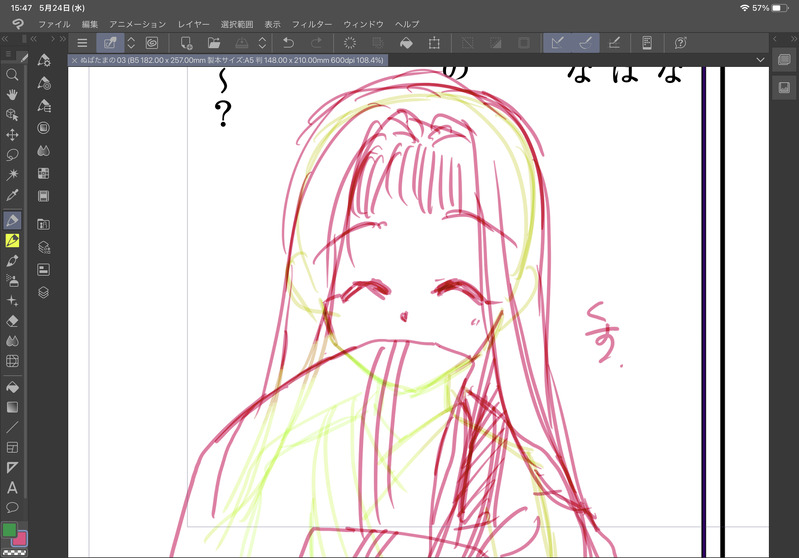Clear selection contents with dotted circle icon
799x558 pixels.
click(350, 43)
